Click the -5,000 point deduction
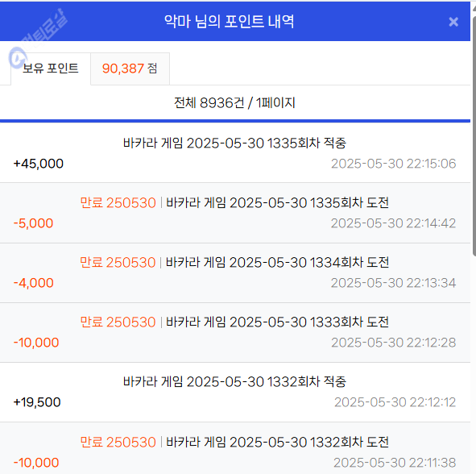 pos(33,223)
